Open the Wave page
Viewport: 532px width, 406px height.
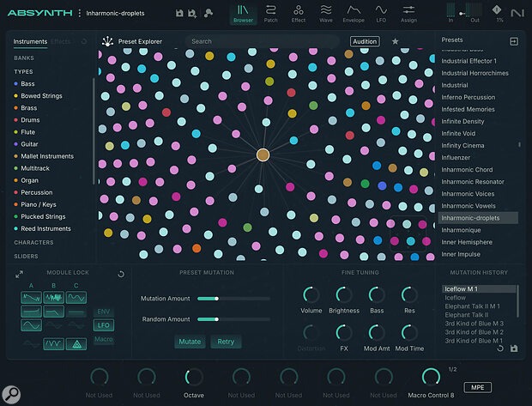point(326,14)
